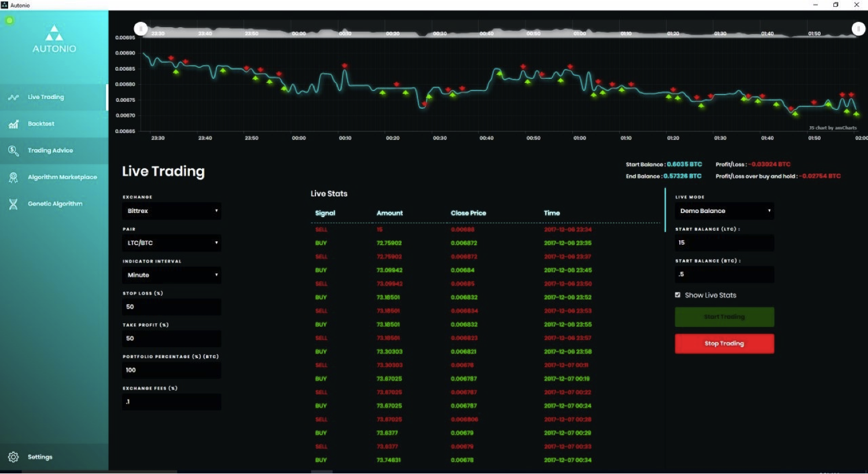Click the Stop Loss (%) input field
This screenshot has height=474, width=868.
171,307
